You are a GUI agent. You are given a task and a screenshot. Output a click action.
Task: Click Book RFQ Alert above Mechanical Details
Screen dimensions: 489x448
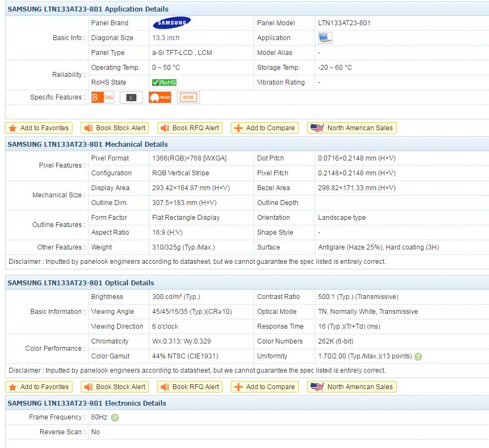click(190, 128)
